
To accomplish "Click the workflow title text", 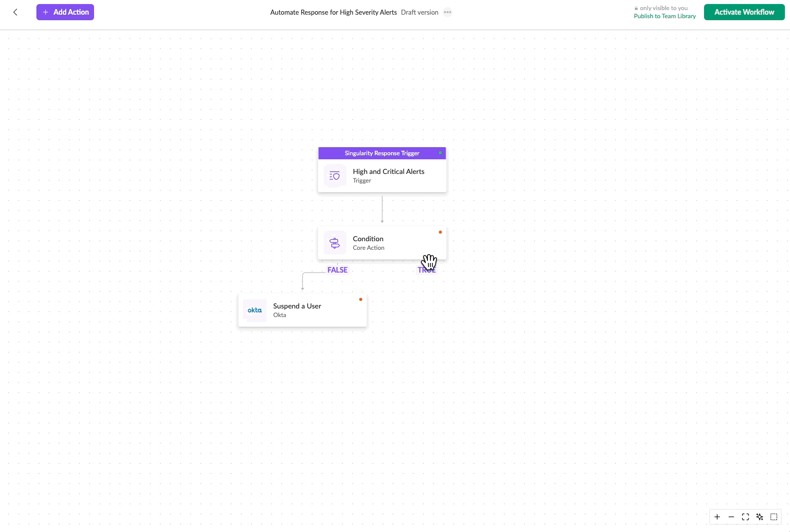I will coord(333,12).
